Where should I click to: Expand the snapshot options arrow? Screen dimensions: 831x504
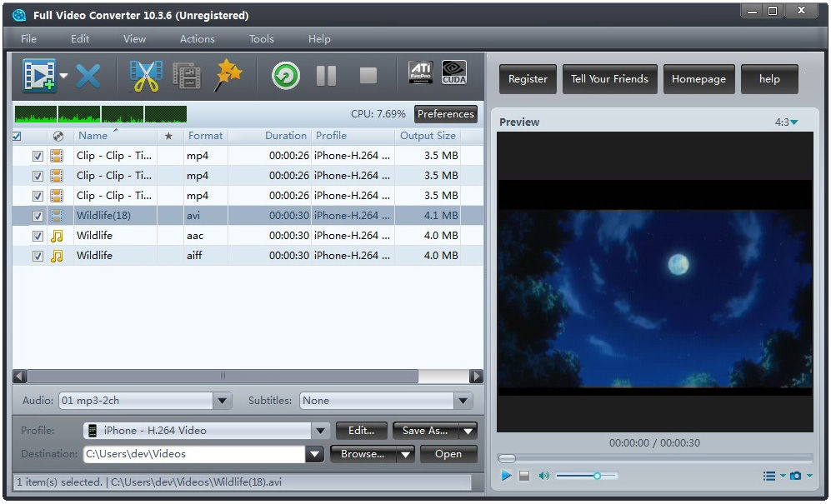[809, 476]
